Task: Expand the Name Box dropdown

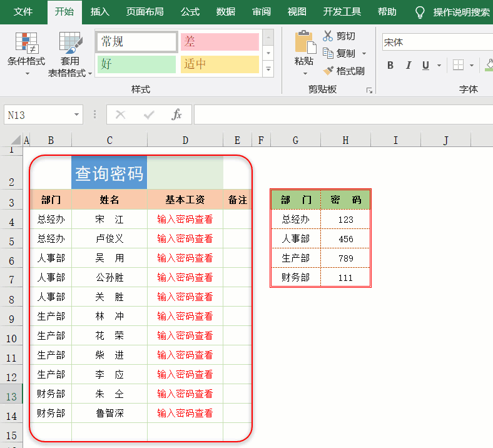Action: coord(76,115)
